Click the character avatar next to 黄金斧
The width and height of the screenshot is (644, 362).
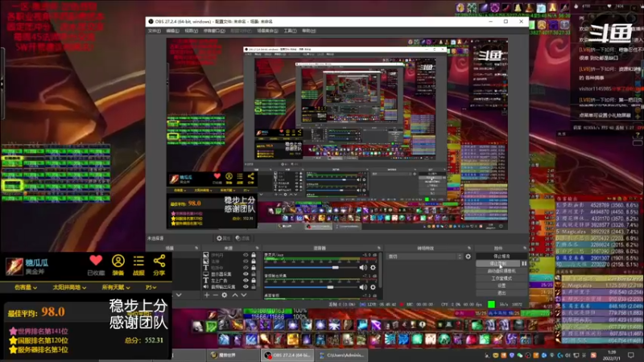coord(14,266)
